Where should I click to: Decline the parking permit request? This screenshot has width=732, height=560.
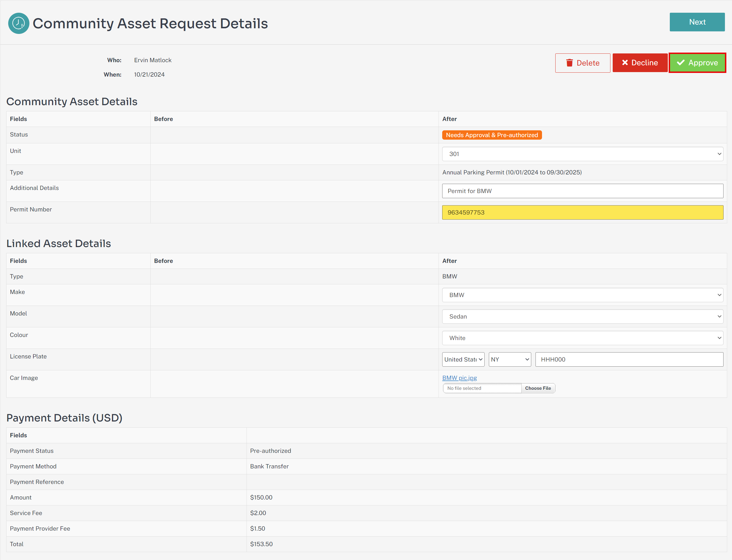point(640,63)
